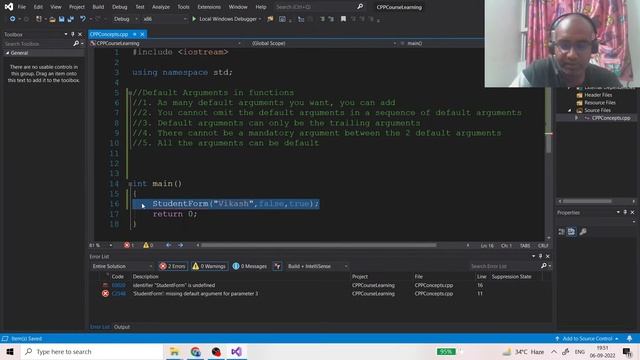This screenshot has height=360, width=640.
Task: Click the Windows Start button
Action: click(x=10, y=351)
